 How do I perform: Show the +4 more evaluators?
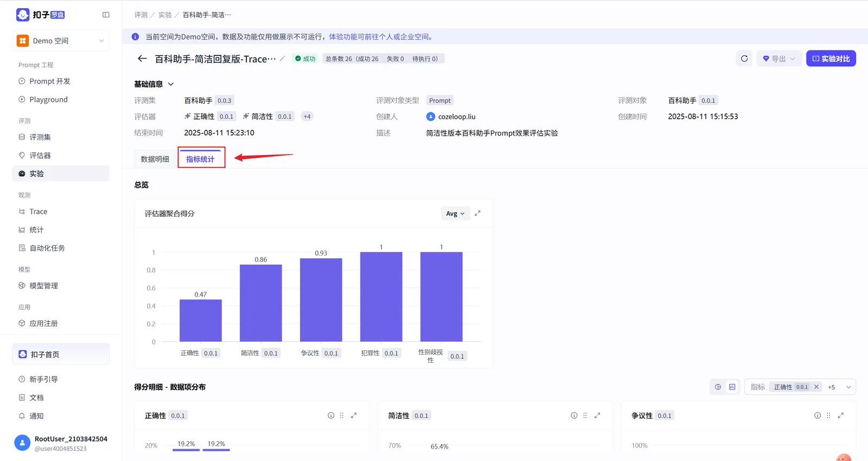[307, 117]
